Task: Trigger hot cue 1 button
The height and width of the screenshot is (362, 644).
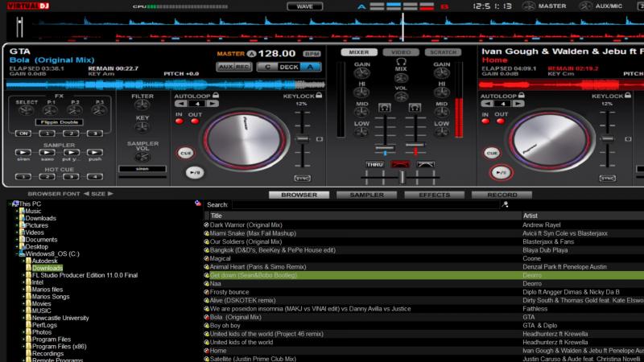Action: click(x=23, y=177)
